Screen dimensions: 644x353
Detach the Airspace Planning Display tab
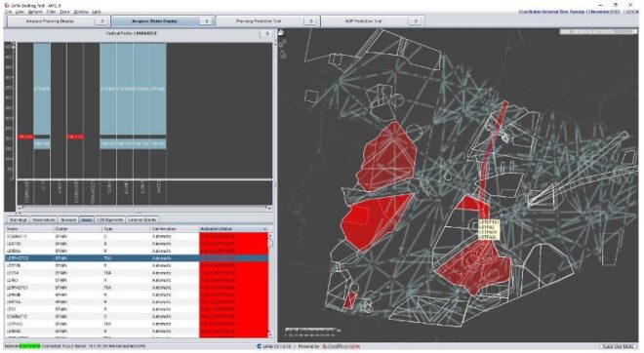pos(101,20)
